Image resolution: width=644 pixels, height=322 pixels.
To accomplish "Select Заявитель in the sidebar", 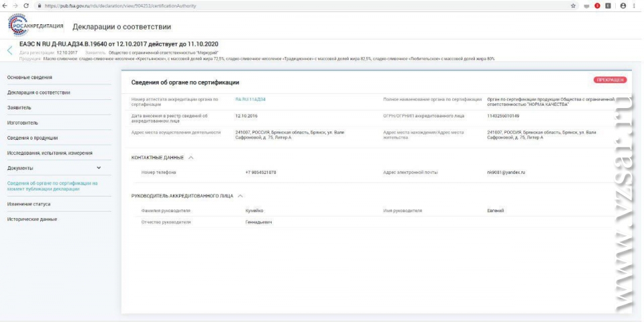I will click(x=19, y=107).
